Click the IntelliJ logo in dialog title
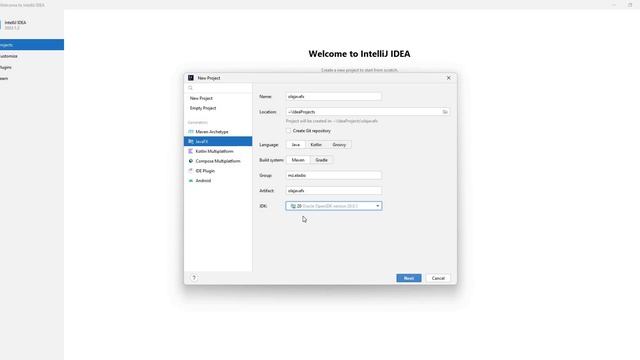 (x=191, y=78)
